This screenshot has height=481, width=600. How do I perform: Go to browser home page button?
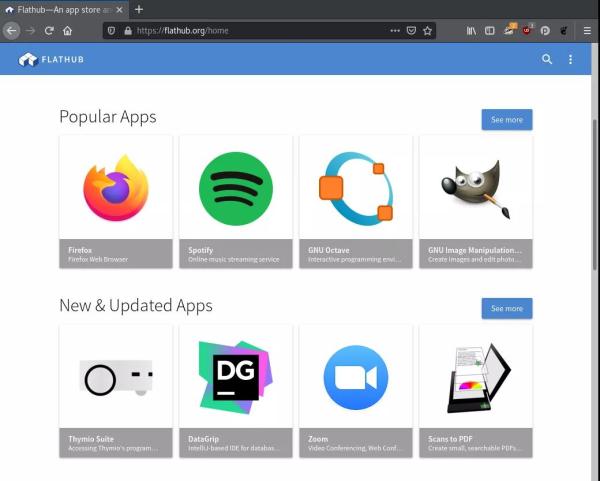(68, 31)
